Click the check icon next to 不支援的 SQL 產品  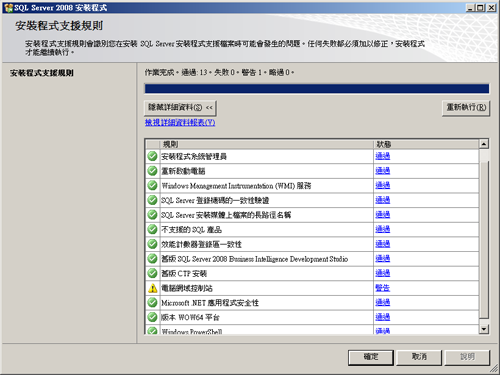(152, 229)
